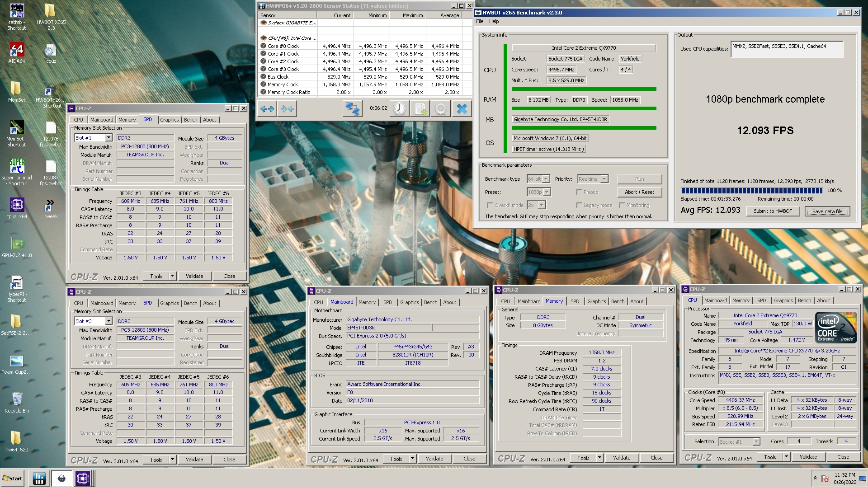Click the Save data file button
This screenshot has height=488, width=868.
click(827, 211)
